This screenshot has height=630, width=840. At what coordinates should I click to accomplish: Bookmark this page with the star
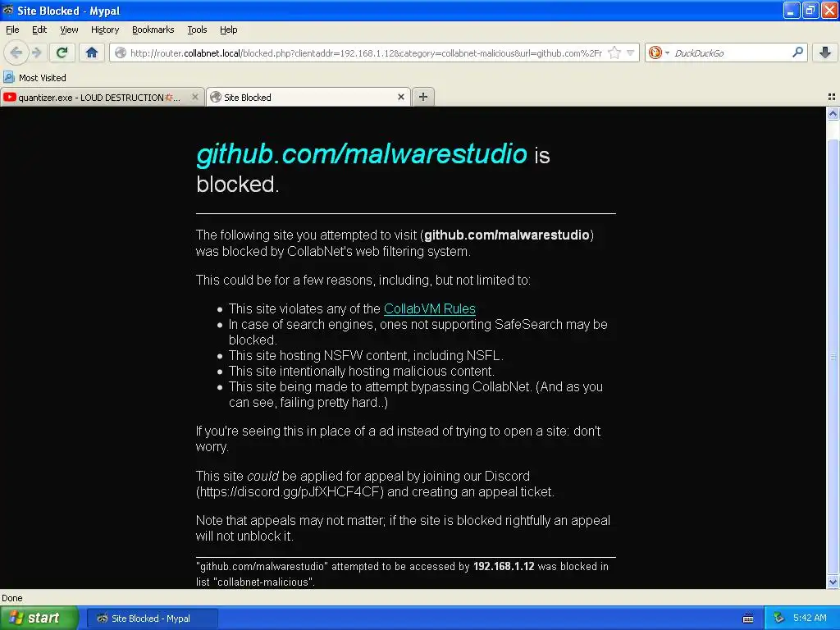click(614, 52)
